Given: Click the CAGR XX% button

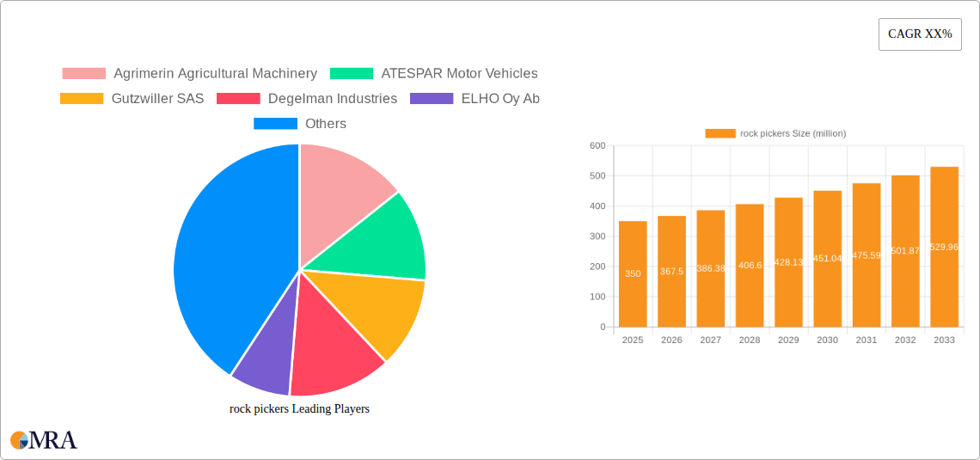Looking at the screenshot, I should tap(920, 34).
